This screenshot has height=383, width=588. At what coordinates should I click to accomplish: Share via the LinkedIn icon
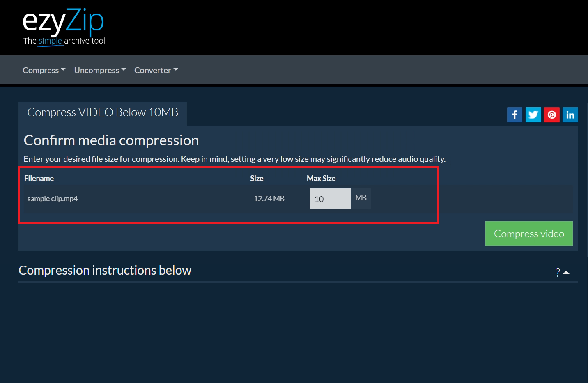pyautogui.click(x=570, y=115)
